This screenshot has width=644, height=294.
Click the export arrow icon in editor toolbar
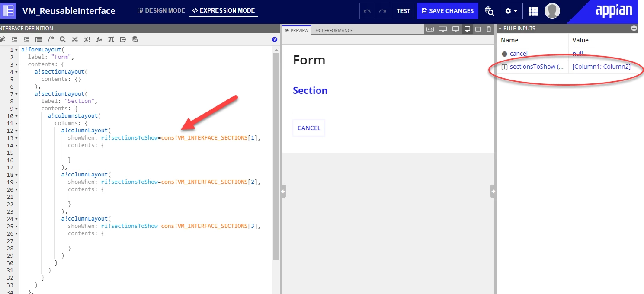coord(123,39)
